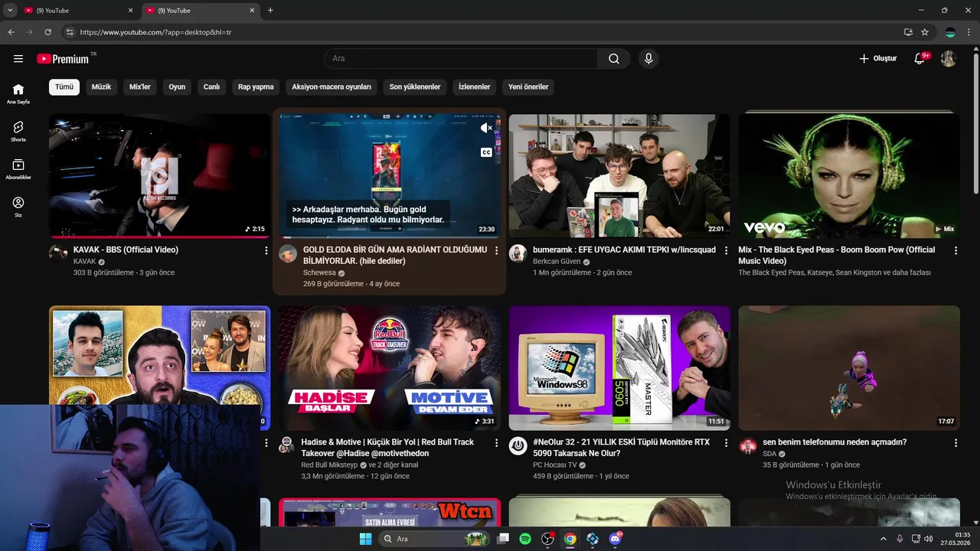Open the Red Bull Miksteyp channel link
Image resolution: width=980 pixels, height=551 pixels.
[331, 465]
